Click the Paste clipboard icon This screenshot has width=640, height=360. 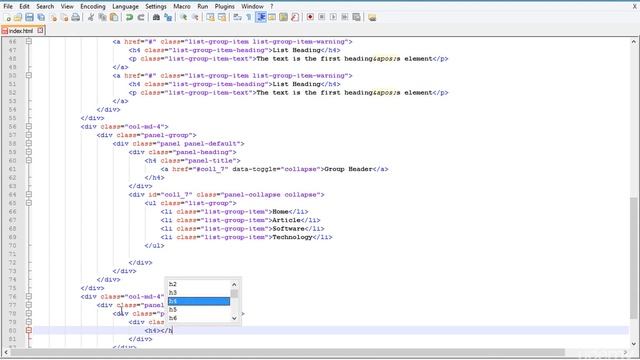(x=114, y=18)
